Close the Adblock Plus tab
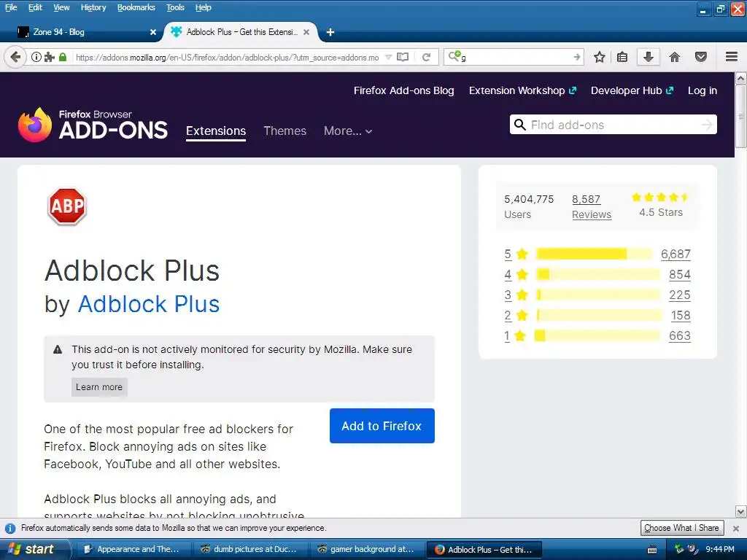The width and height of the screenshot is (747, 560). [306, 32]
